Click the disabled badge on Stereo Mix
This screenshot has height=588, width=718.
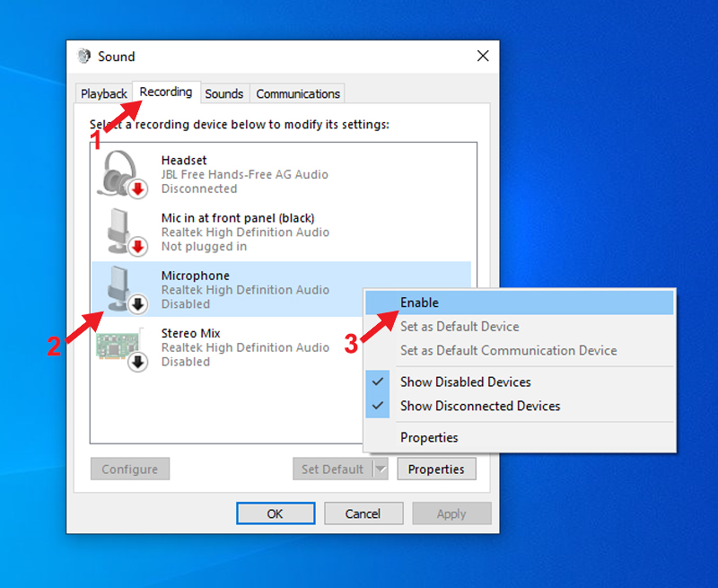(136, 362)
